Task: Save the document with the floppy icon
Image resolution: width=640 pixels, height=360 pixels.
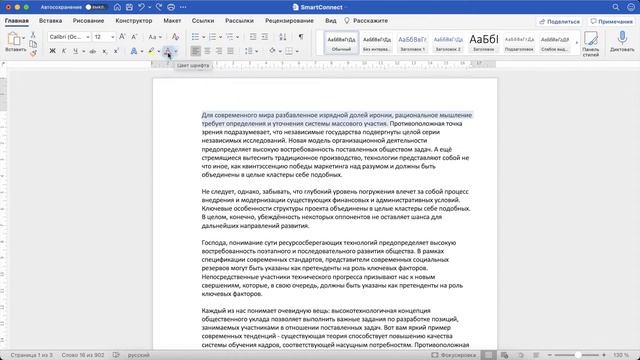Action: point(129,7)
